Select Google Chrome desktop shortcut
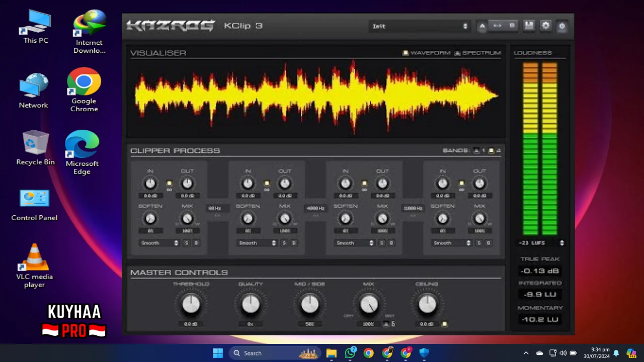This screenshot has width=644, height=362. click(x=84, y=90)
